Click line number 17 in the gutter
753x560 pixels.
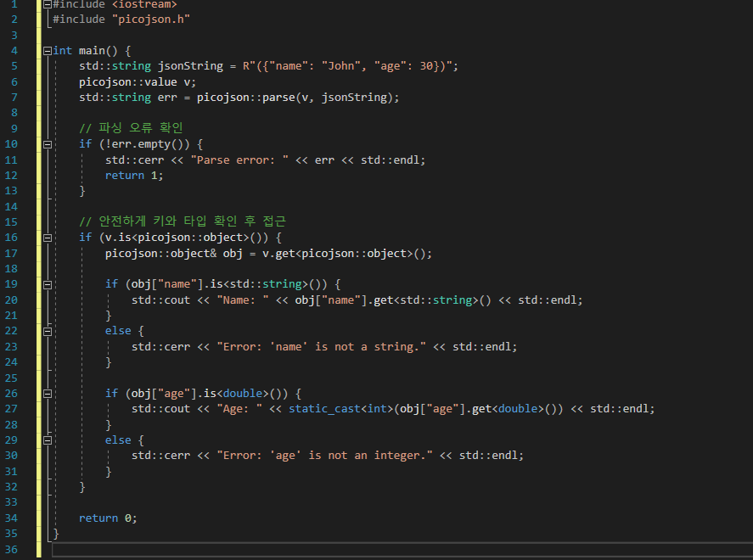click(11, 254)
